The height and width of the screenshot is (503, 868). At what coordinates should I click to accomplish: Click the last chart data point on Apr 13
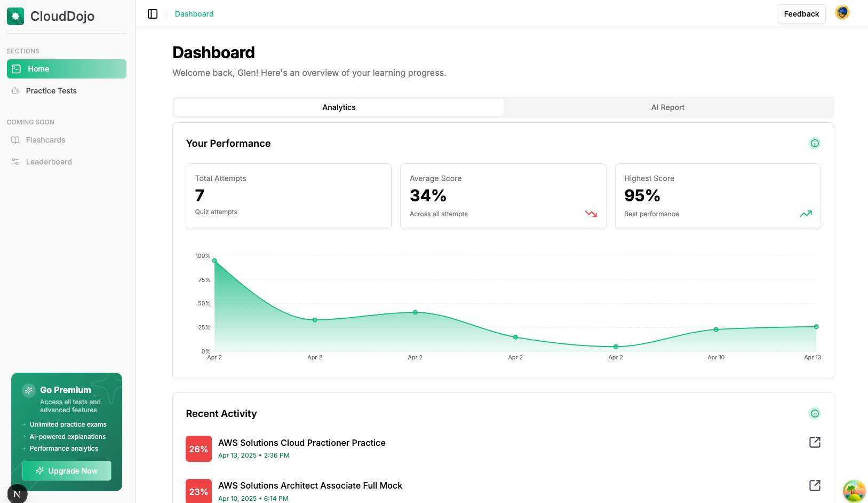click(816, 327)
